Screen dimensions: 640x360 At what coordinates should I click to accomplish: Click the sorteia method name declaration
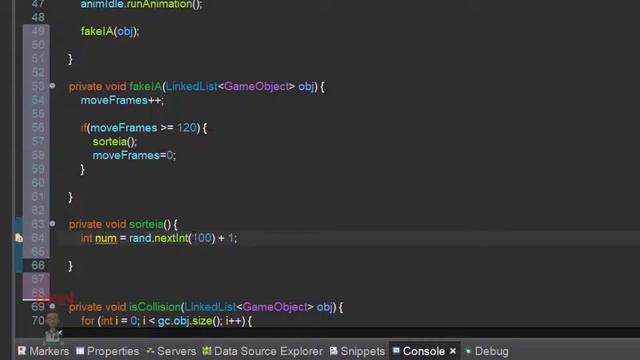pos(146,224)
